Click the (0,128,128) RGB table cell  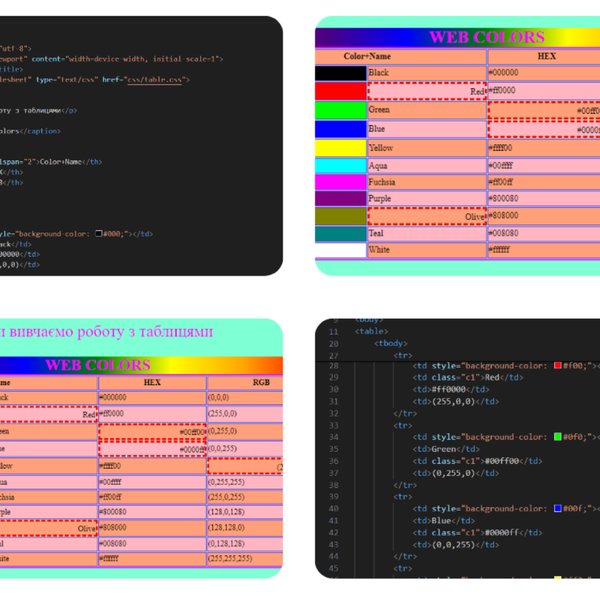(x=245, y=544)
